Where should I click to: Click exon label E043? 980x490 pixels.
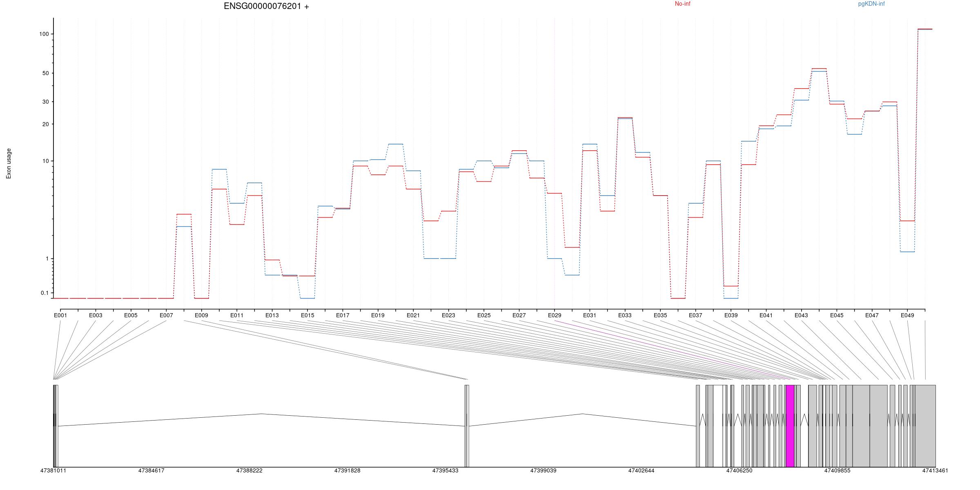coord(801,315)
